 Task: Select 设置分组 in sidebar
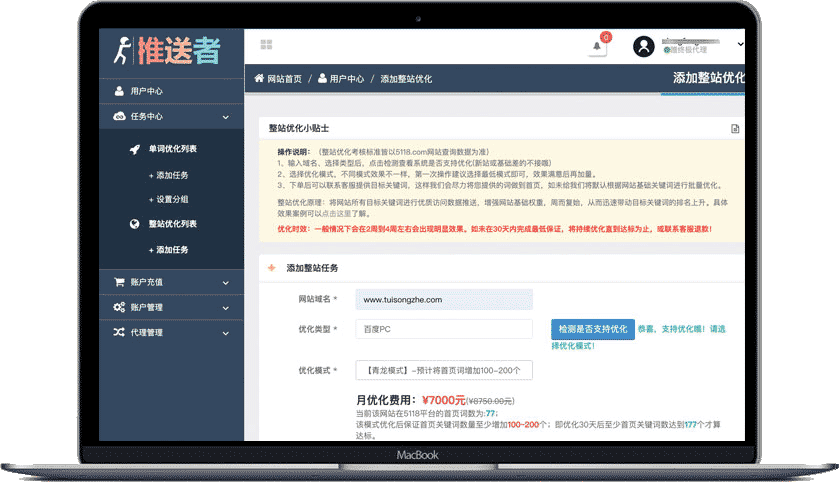point(169,199)
